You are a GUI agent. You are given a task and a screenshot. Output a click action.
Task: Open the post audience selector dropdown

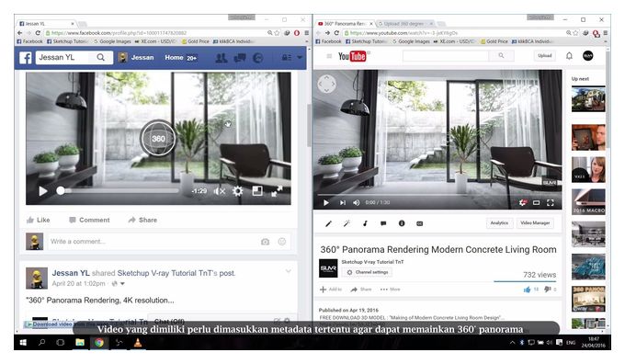click(118, 284)
